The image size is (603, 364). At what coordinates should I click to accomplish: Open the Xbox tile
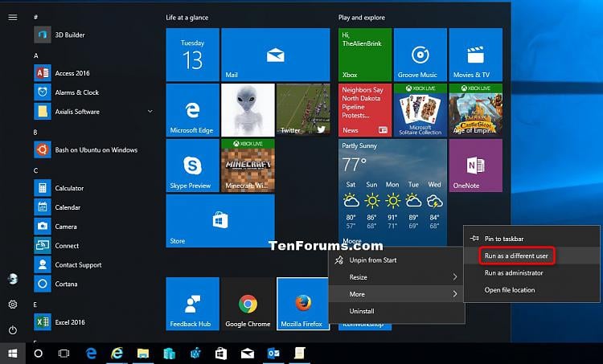[x=365, y=55]
